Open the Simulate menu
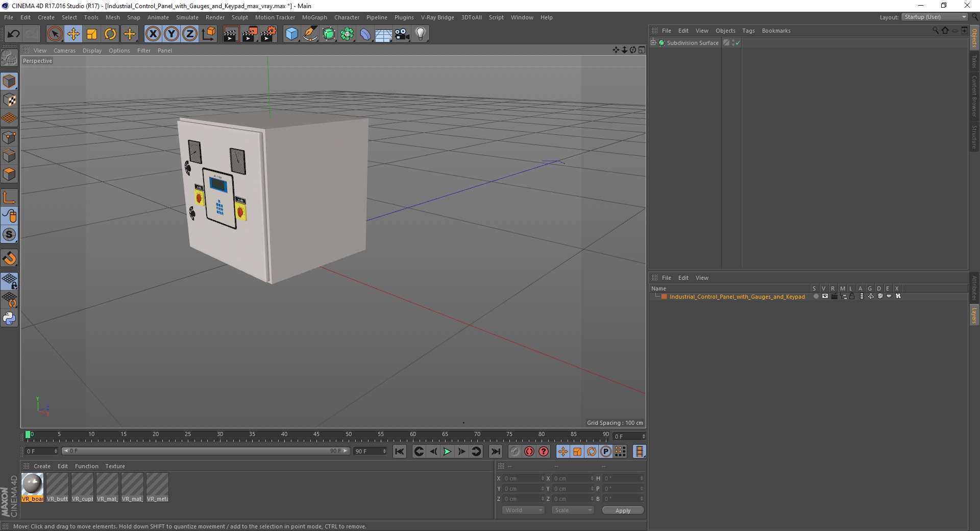The image size is (980, 531). pos(187,17)
